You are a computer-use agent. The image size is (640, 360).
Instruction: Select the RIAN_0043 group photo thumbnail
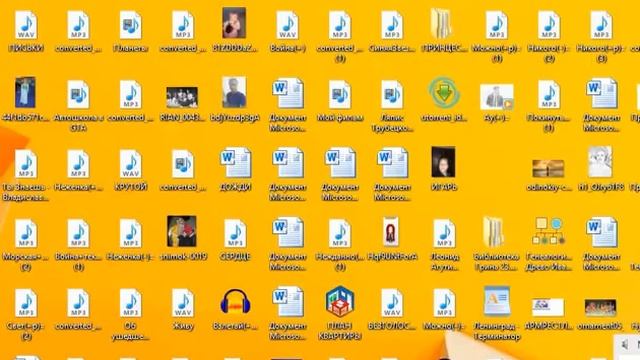[x=182, y=98]
